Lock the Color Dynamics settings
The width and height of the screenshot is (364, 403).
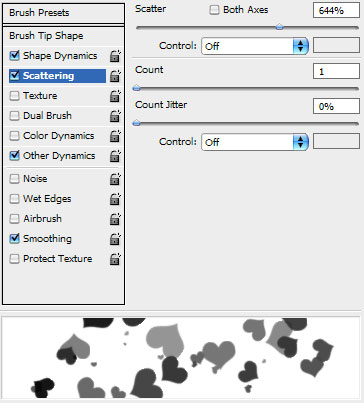coord(115,136)
